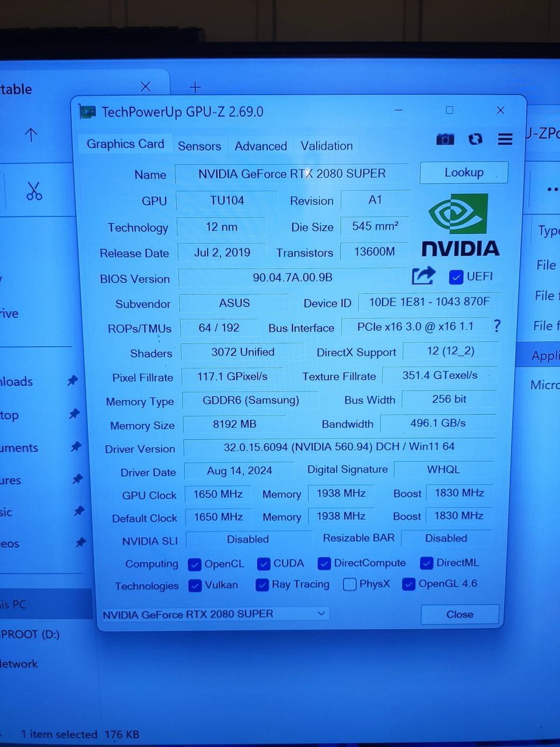Click the Digital Signature value WHQL

coord(443,470)
